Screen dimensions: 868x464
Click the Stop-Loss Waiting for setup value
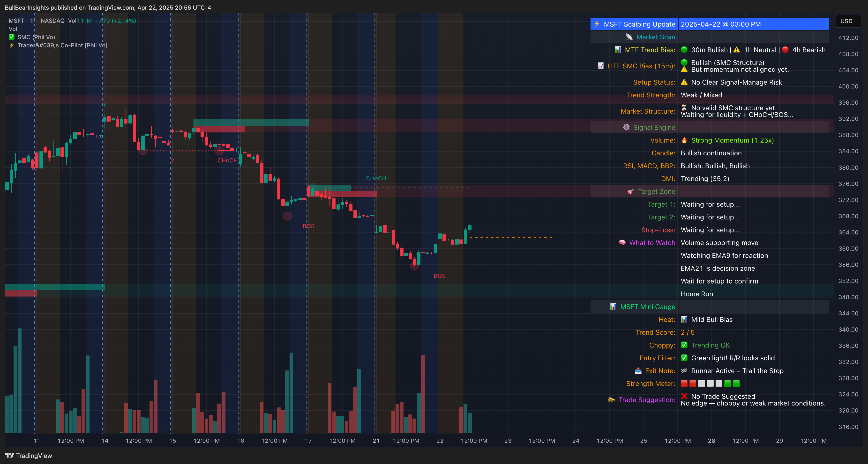click(x=710, y=230)
